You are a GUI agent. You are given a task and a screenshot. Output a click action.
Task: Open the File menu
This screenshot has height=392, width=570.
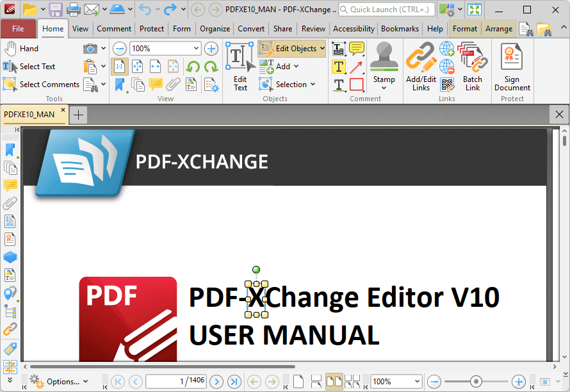tap(19, 29)
